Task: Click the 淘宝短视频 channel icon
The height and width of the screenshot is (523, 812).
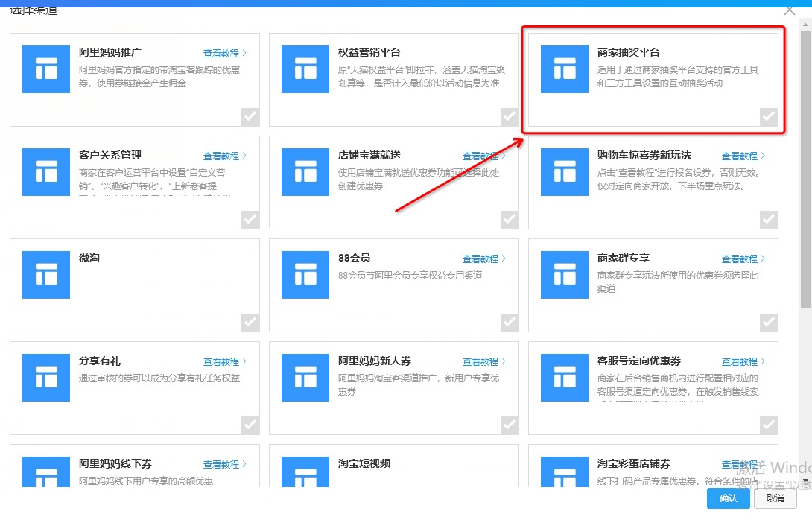Action: pyautogui.click(x=305, y=472)
